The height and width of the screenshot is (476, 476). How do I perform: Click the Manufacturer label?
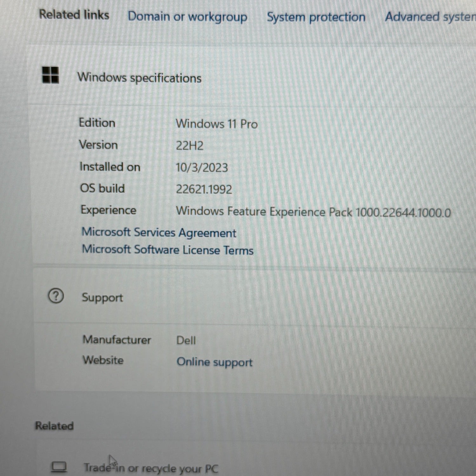coord(117,340)
